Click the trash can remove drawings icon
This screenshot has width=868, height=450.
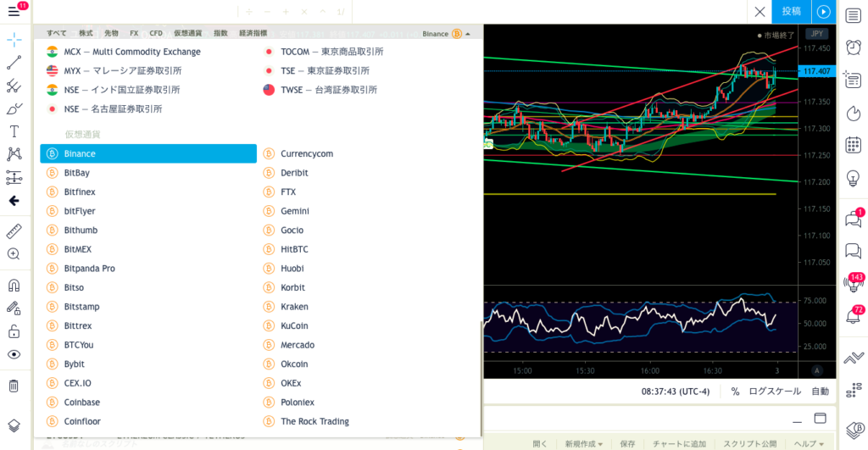(x=14, y=386)
